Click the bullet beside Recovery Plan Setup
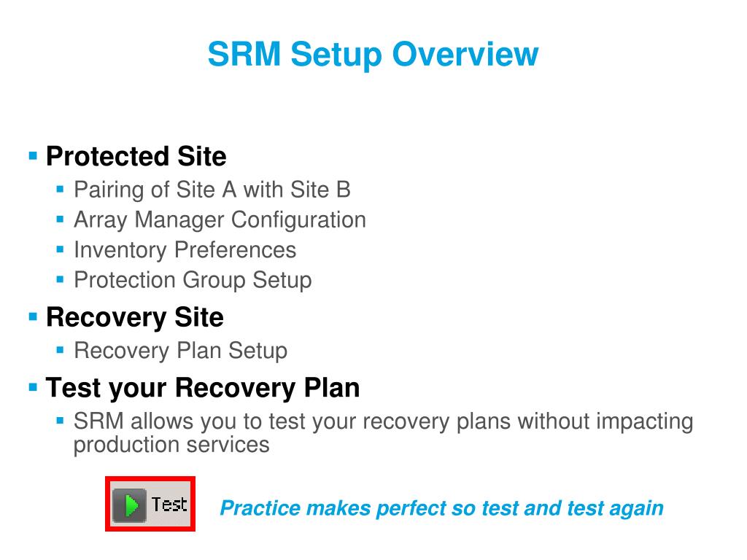Screen dimensions: 747x560 pos(60,351)
